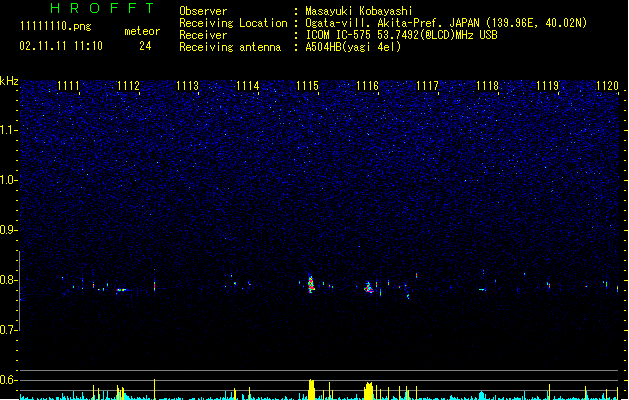This screenshot has width=629, height=400.
Task: Click antenna A504HB(yagi 4el) text
Action: click(x=353, y=47)
